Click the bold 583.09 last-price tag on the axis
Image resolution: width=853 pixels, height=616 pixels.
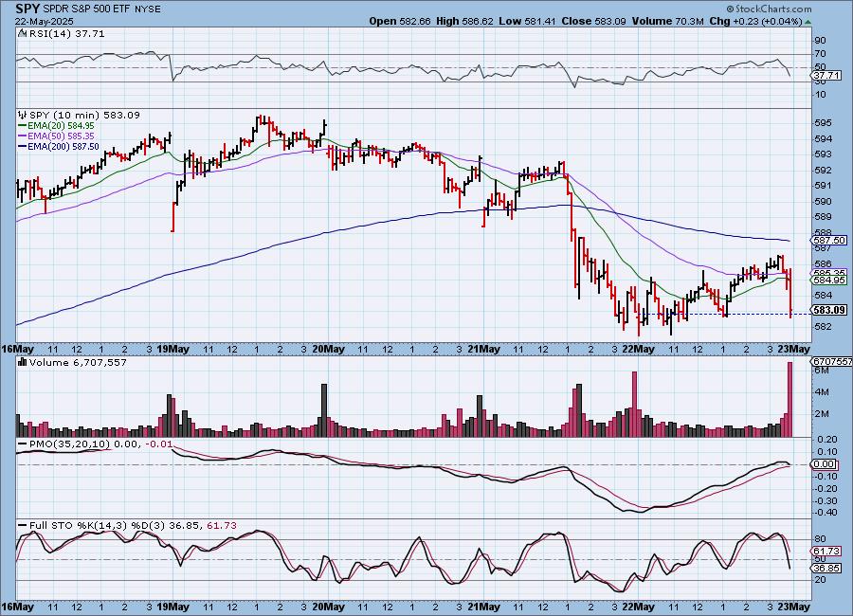click(x=829, y=310)
